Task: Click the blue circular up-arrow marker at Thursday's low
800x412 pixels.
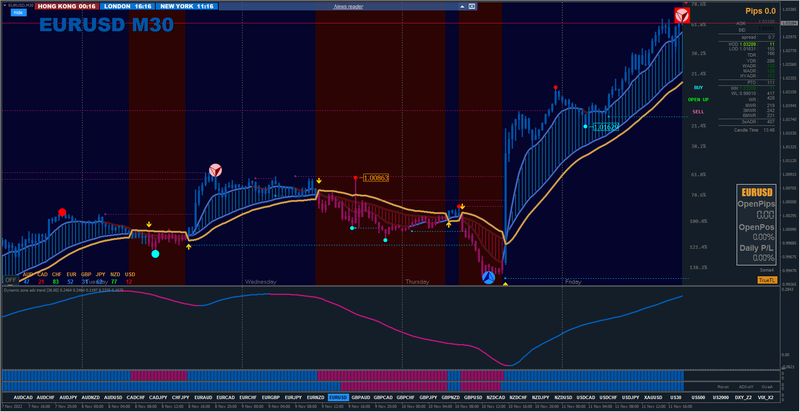Action: 489,277
